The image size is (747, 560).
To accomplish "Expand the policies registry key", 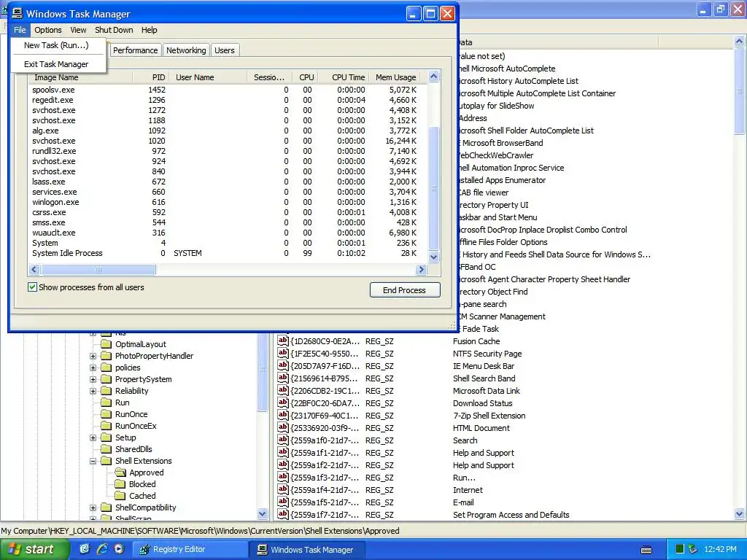I will [93, 367].
